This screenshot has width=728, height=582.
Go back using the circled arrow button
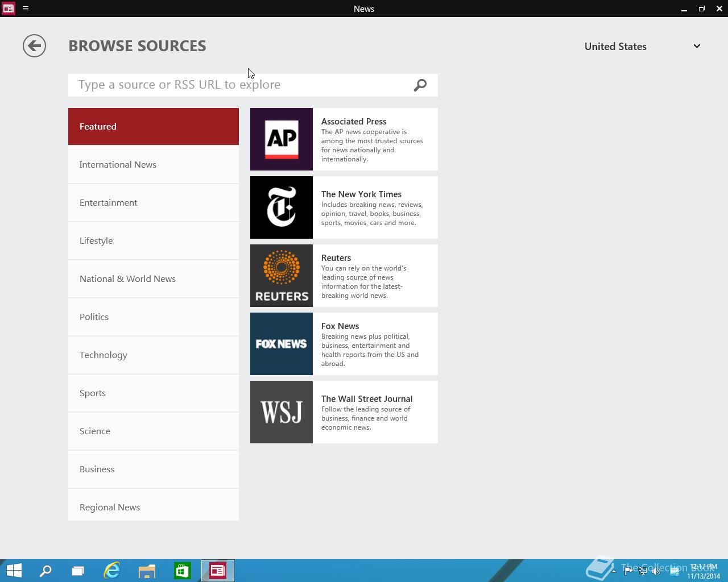click(x=34, y=46)
